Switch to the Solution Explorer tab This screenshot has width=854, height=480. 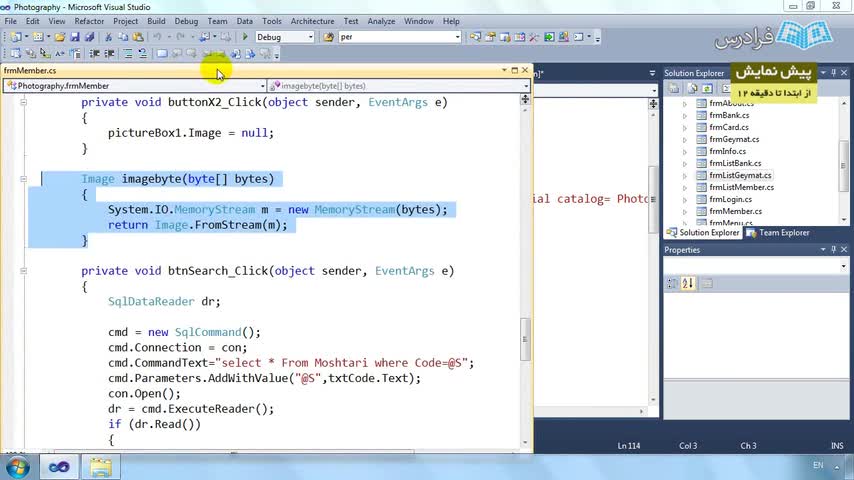pyautogui.click(x=703, y=233)
